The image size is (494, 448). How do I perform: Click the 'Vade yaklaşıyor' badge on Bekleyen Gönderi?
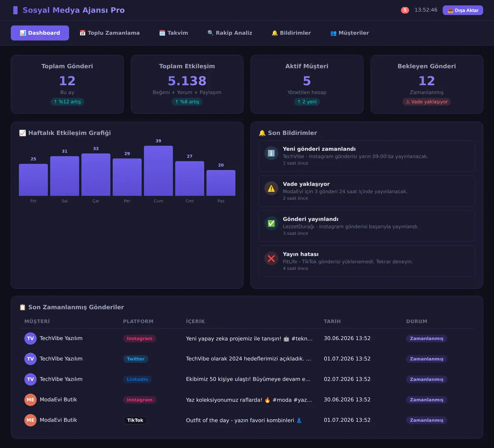click(x=426, y=102)
